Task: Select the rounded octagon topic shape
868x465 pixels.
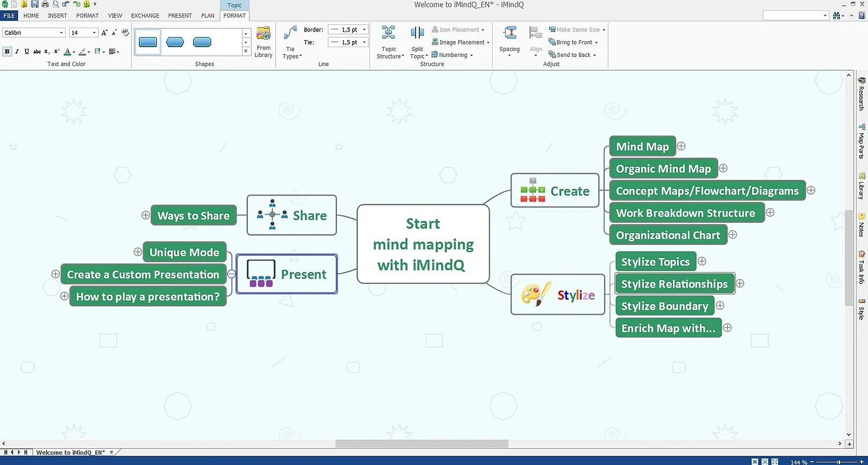Action: [202, 42]
